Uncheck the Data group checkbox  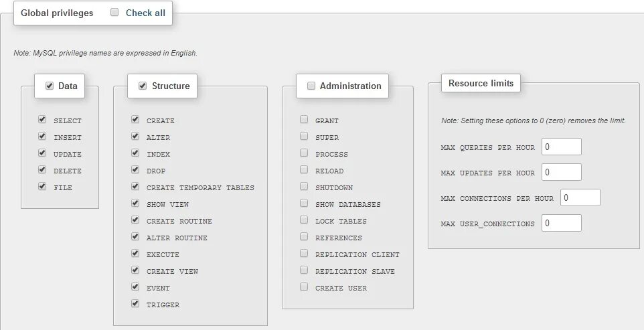(x=50, y=86)
